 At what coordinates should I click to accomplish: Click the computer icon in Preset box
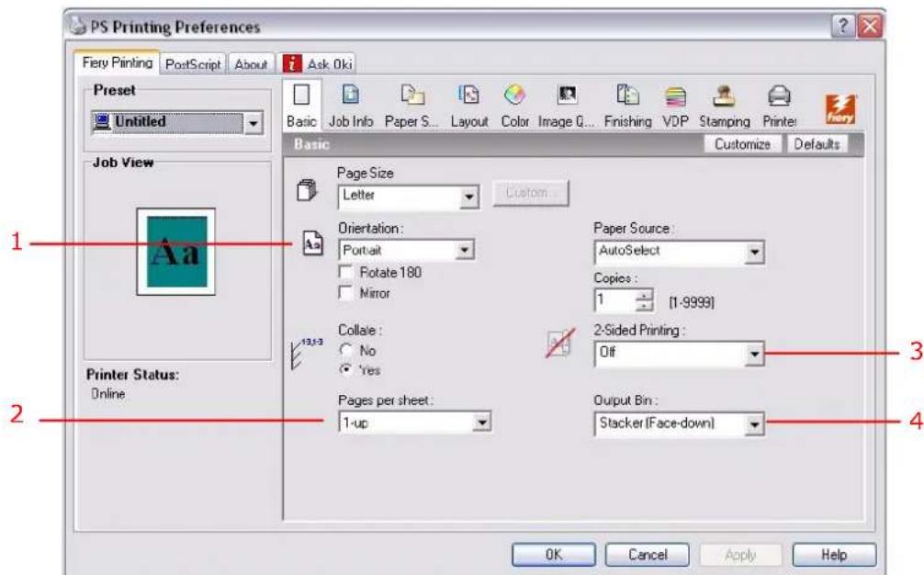(102, 122)
